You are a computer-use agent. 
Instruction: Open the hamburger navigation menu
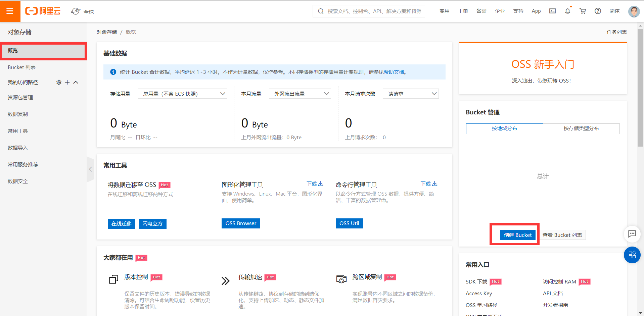click(10, 11)
